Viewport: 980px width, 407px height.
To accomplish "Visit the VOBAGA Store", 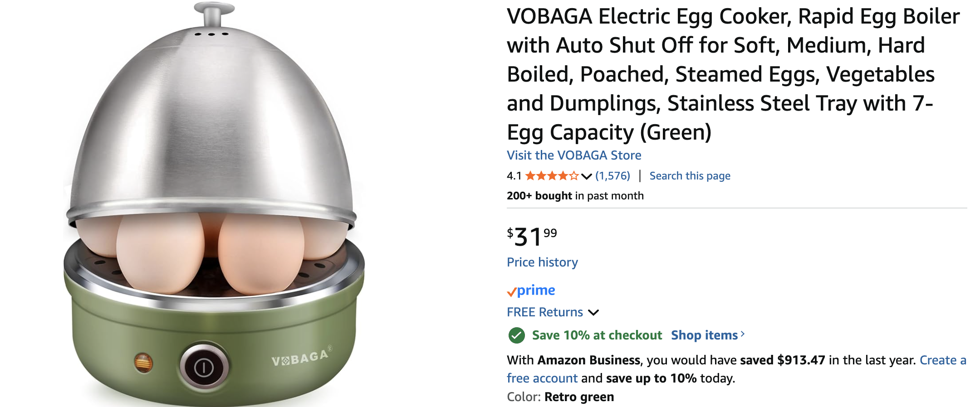I will click(x=574, y=155).
